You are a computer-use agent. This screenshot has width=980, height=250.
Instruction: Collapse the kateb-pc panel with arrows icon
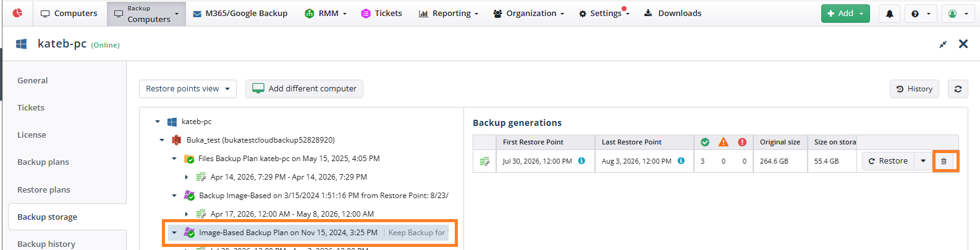point(943,44)
